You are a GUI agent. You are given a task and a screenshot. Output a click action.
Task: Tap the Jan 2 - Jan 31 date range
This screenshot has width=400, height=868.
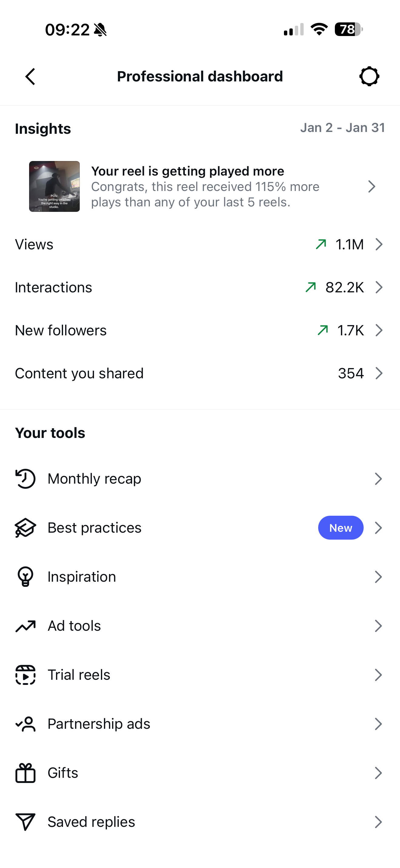coord(342,128)
